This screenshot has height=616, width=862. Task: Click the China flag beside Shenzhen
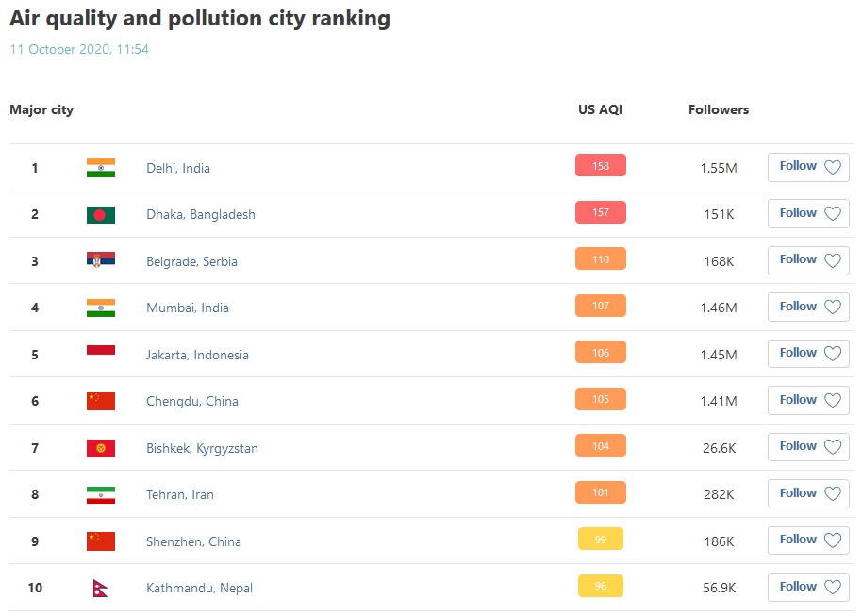100,541
